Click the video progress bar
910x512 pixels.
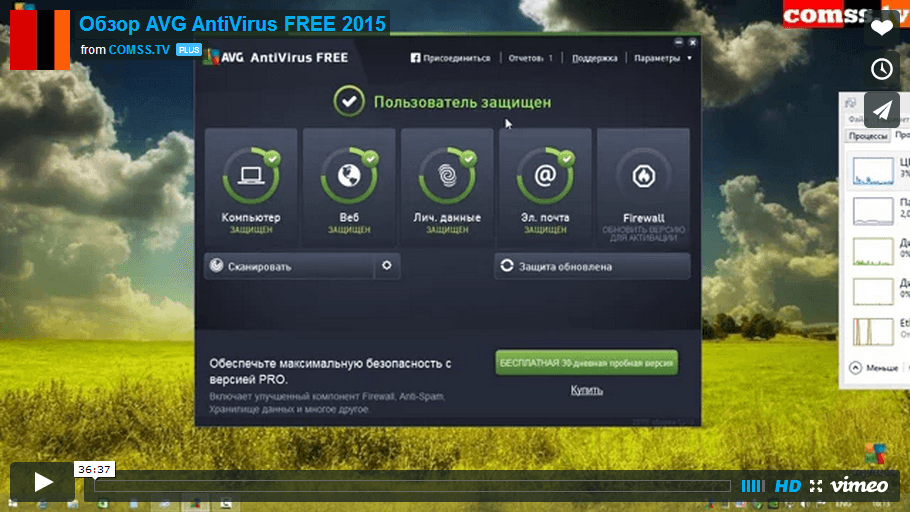[x=412, y=486]
